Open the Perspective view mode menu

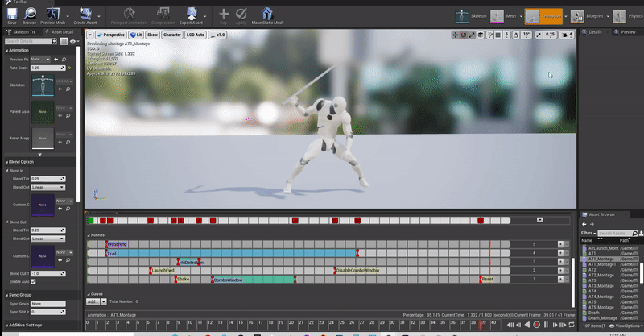[x=111, y=35]
